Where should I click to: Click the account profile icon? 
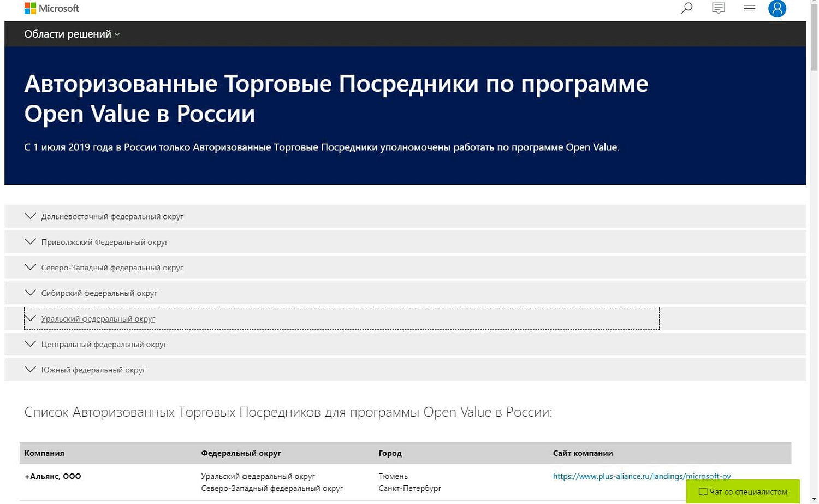(777, 8)
